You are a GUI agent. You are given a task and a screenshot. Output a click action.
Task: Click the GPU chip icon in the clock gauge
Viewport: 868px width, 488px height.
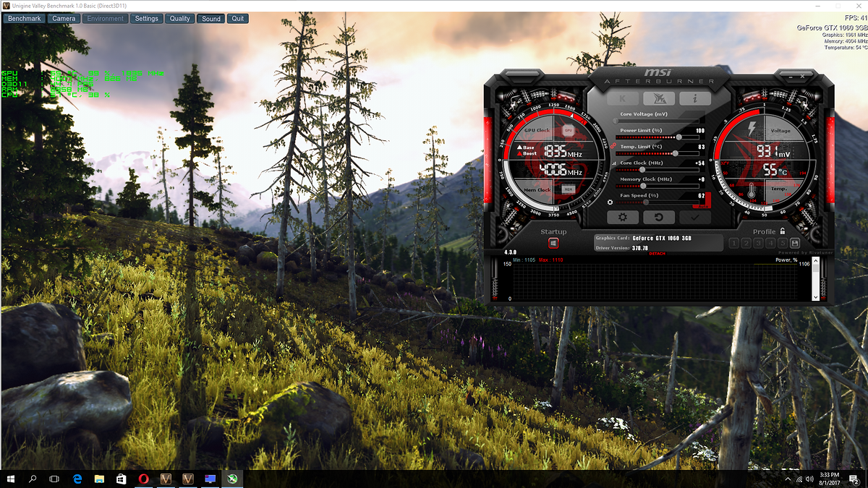(x=569, y=129)
